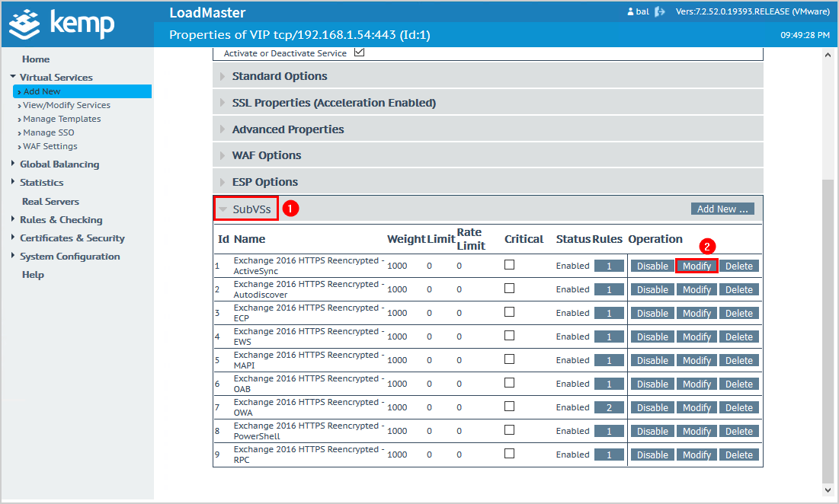Modify the PowerShell SubVS
This screenshot has width=839, height=504.
pos(696,431)
